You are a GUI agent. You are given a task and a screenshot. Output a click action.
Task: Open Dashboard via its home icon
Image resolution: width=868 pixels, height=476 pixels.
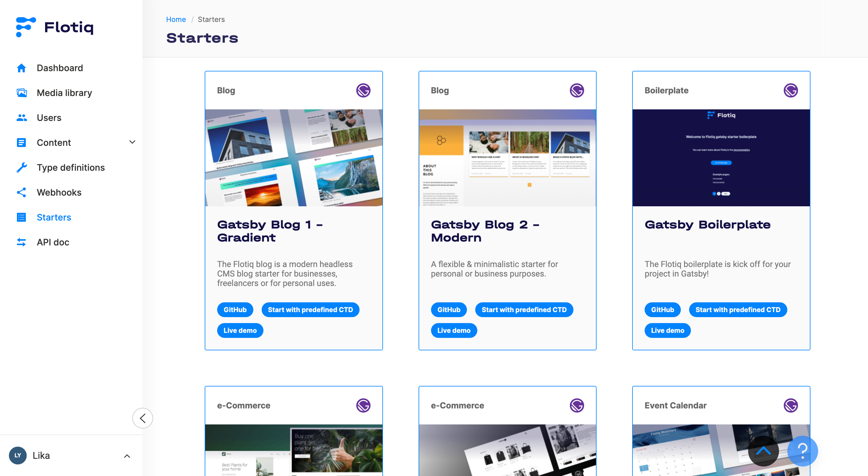pyautogui.click(x=21, y=68)
